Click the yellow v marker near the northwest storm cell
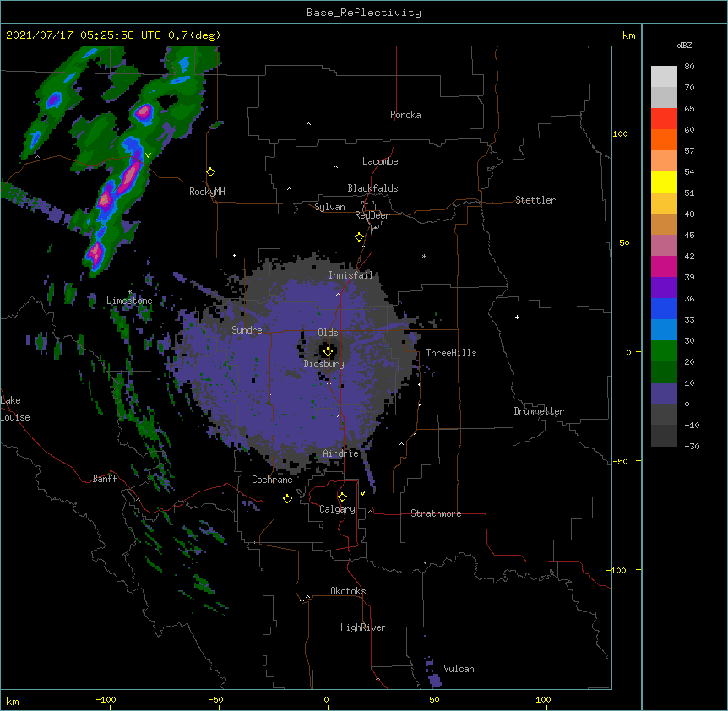728x711 pixels. coord(148,155)
